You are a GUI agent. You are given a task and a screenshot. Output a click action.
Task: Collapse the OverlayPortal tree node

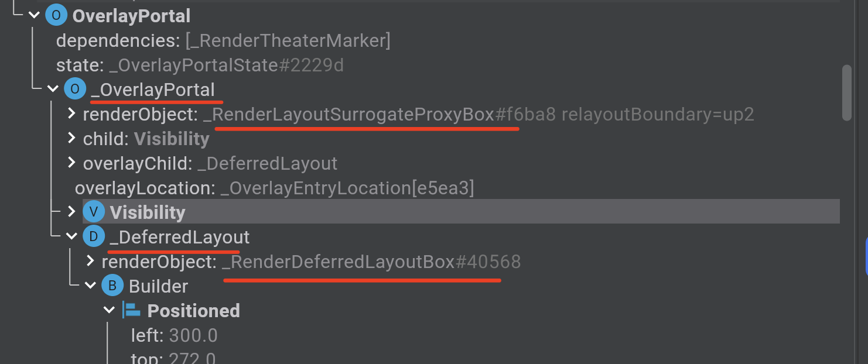(34, 16)
